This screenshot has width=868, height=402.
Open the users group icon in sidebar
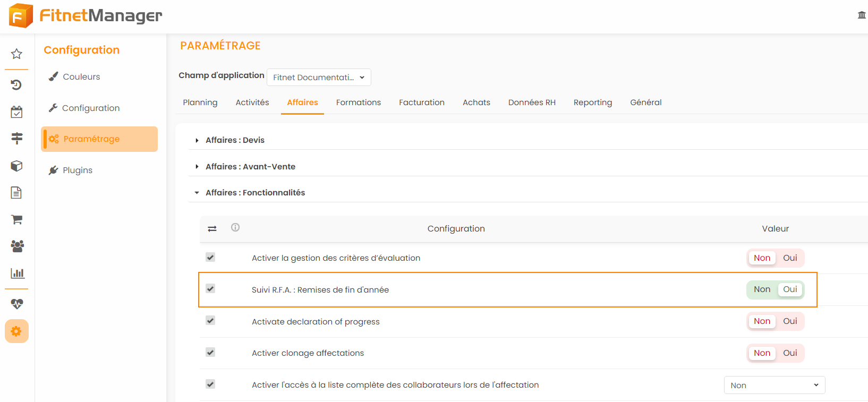[x=17, y=246]
